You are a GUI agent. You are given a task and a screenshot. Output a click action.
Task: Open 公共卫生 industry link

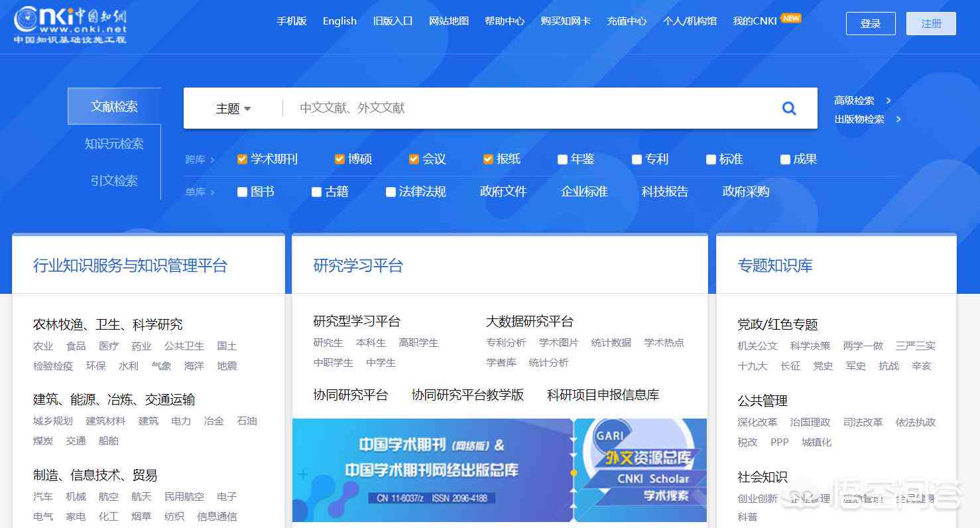tap(184, 346)
